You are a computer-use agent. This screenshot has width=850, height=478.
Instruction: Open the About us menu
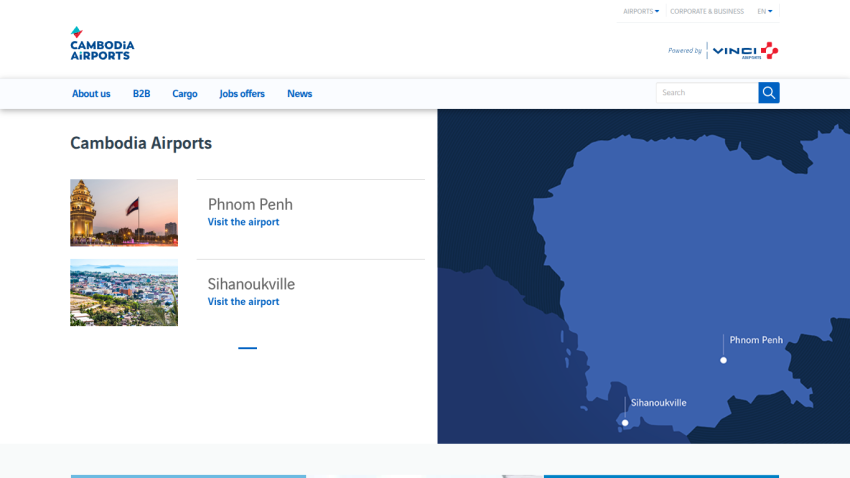click(91, 94)
